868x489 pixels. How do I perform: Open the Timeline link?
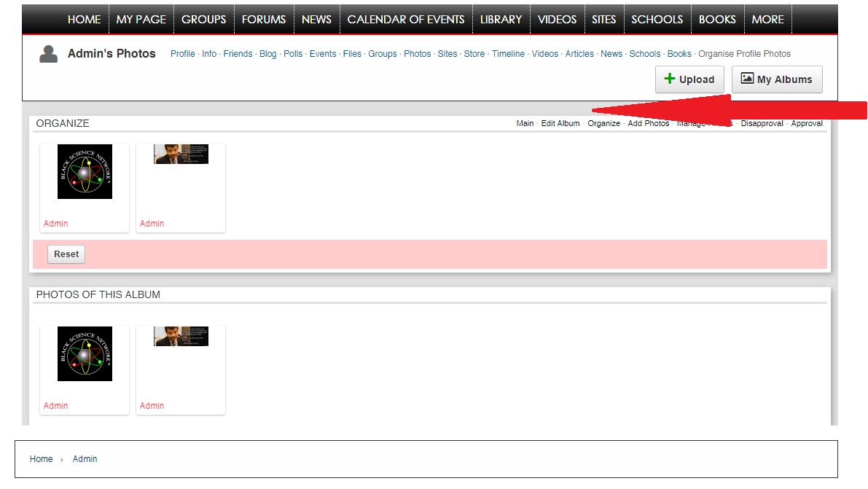pos(508,54)
